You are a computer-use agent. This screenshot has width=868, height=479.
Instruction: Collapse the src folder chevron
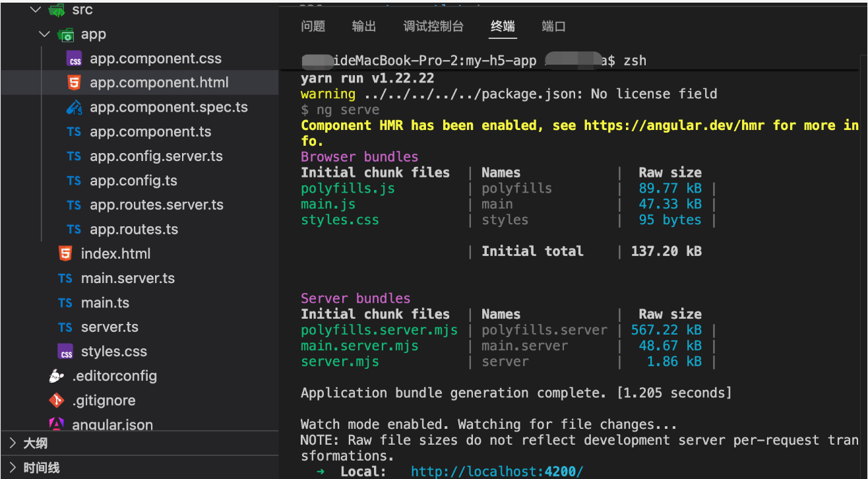click(35, 10)
